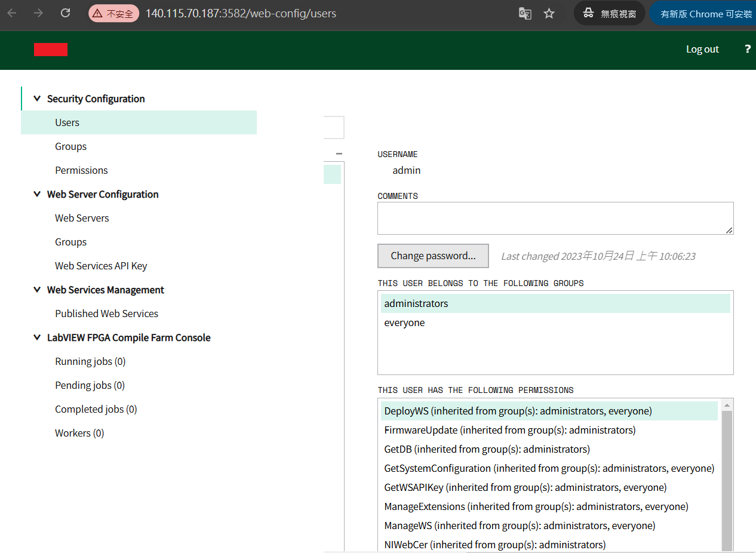View Running jobs (0)

point(90,361)
